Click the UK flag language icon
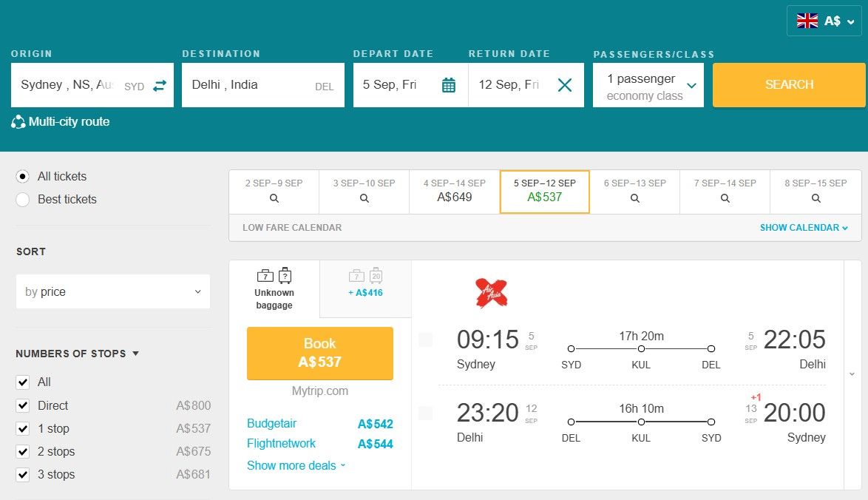This screenshot has width=868, height=500. point(807,21)
